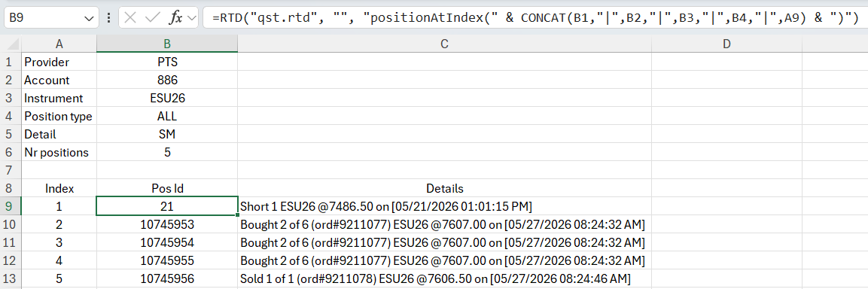Open Insert Function fx button
Screen dimensions: 868x289
click(175, 18)
